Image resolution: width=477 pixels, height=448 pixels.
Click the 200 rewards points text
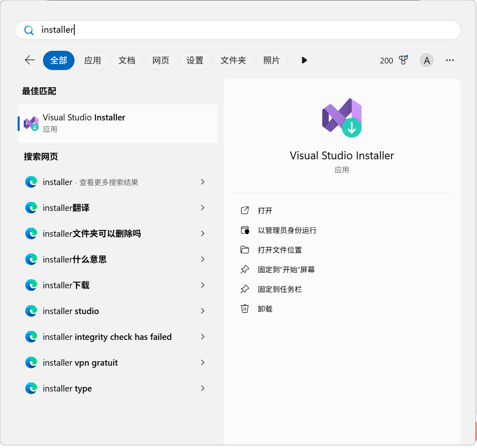(387, 61)
